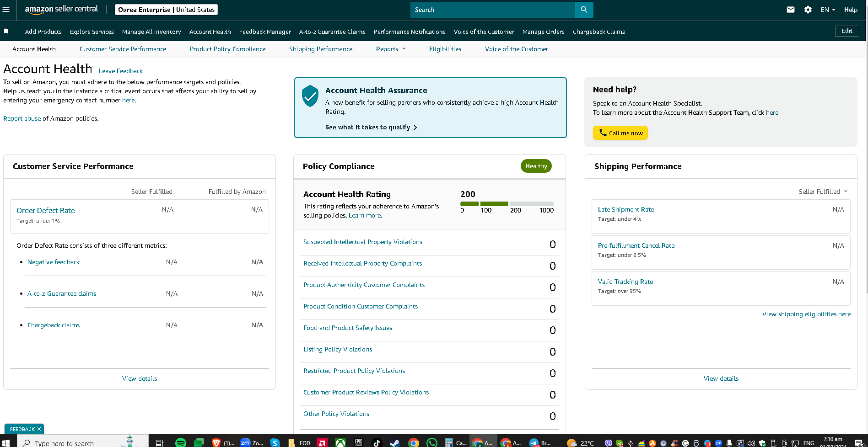Click the Call me now button
Viewport: 868px width, 447px height.
620,133
